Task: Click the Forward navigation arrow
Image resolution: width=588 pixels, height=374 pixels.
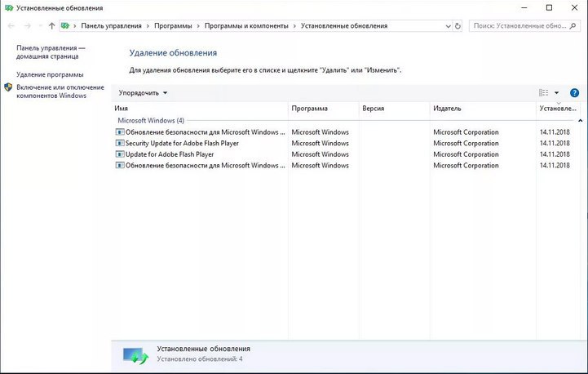Action: [x=28, y=26]
